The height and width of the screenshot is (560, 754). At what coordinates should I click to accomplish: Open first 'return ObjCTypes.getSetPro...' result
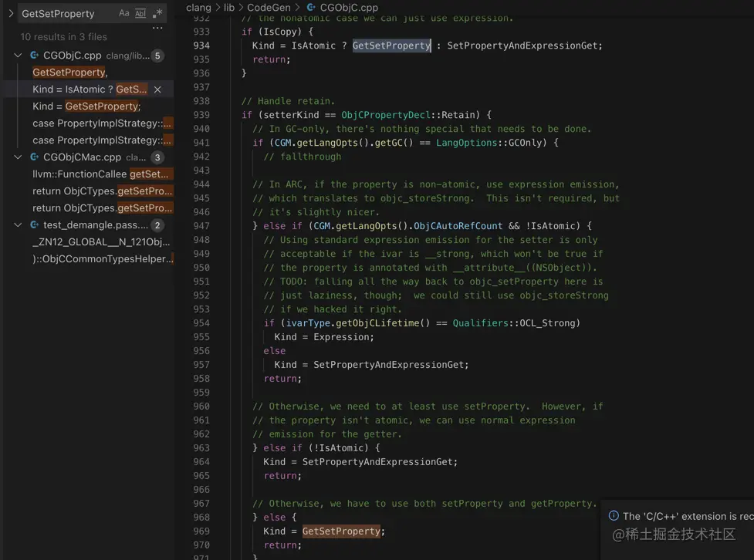89,191
